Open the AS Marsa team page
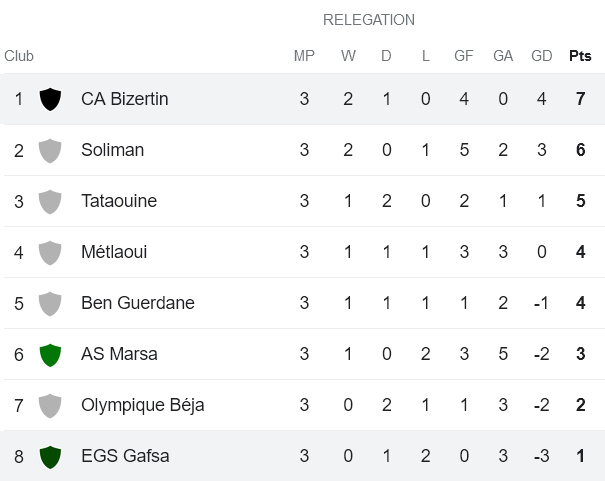Image resolution: width=605 pixels, height=481 pixels. tap(119, 354)
